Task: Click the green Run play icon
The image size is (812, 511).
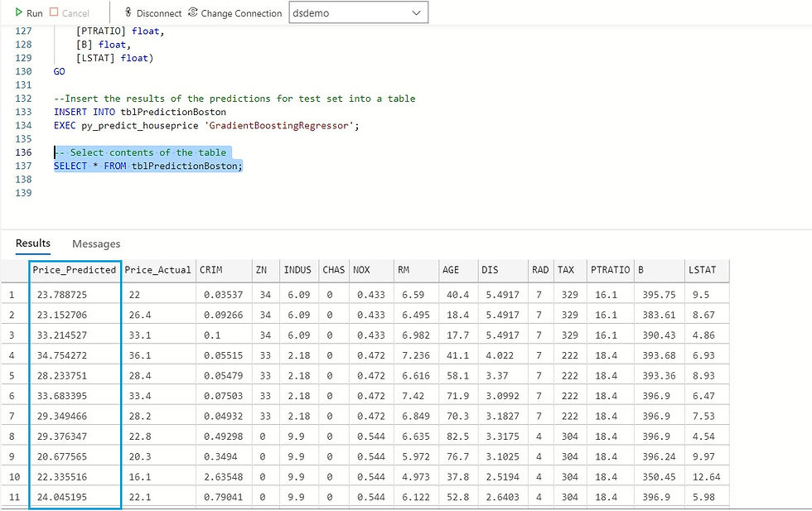Action: [x=18, y=12]
